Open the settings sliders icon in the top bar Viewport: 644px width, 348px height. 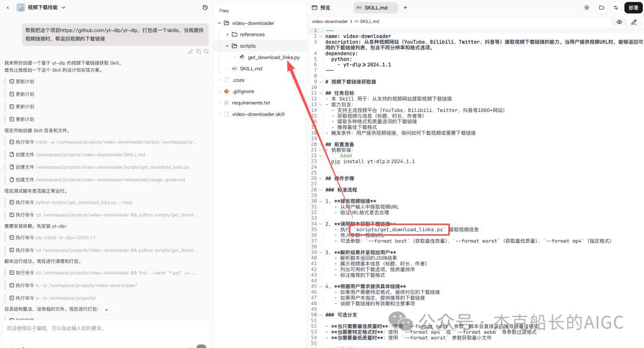coord(615,7)
